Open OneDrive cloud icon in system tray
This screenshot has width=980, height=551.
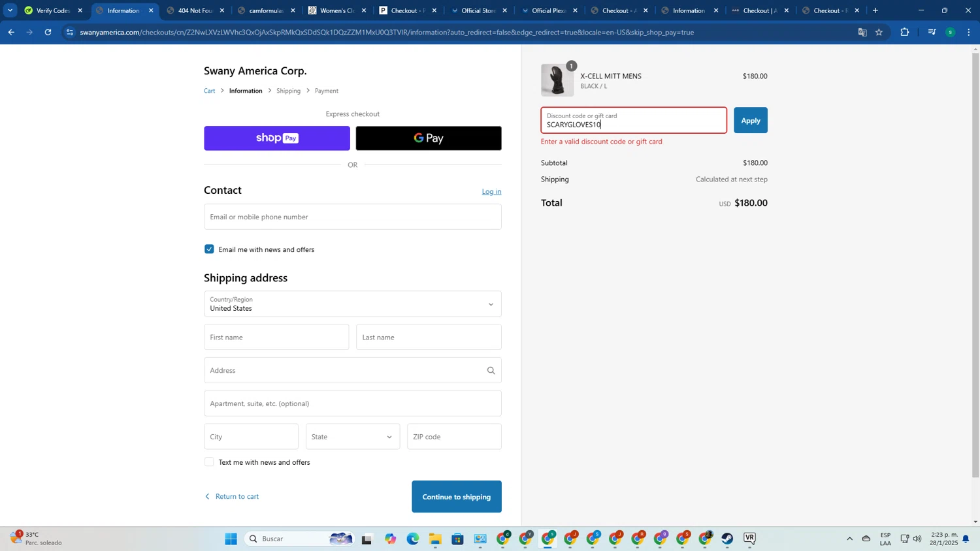tap(866, 539)
